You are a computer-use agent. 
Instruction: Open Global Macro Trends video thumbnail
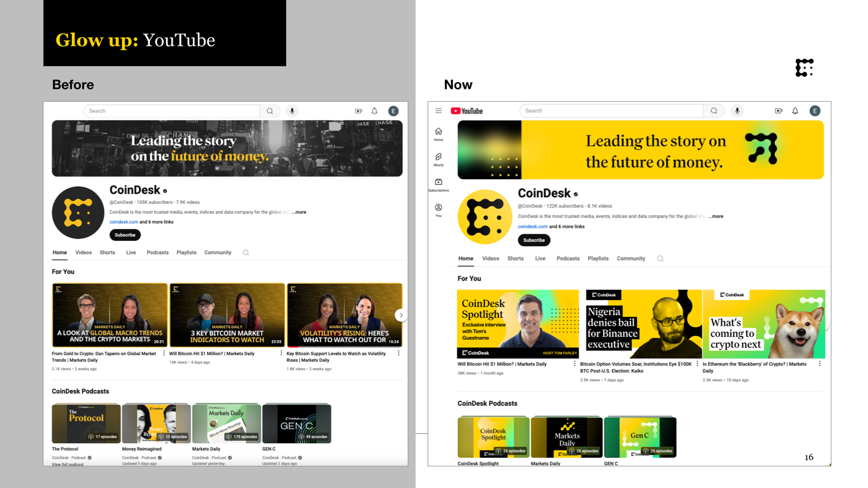(x=110, y=315)
